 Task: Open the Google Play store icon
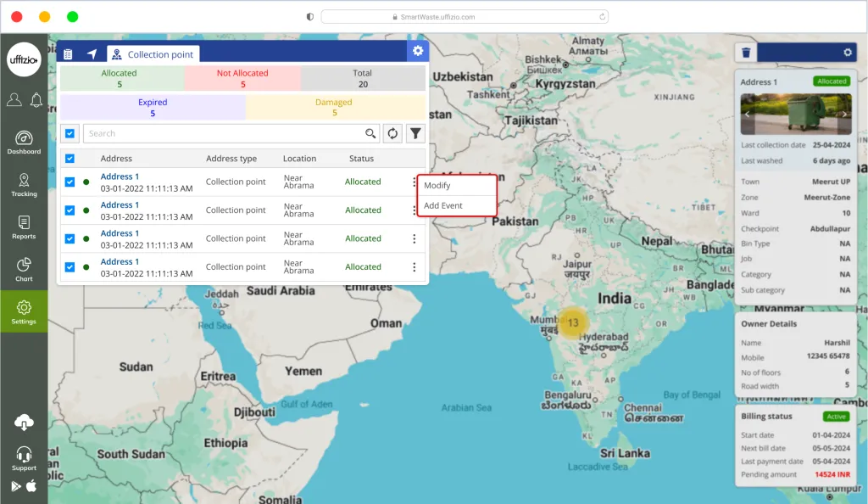coord(16,486)
